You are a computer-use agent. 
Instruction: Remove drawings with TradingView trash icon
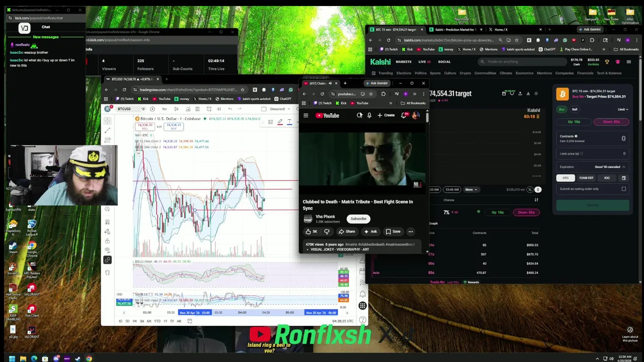(107, 273)
